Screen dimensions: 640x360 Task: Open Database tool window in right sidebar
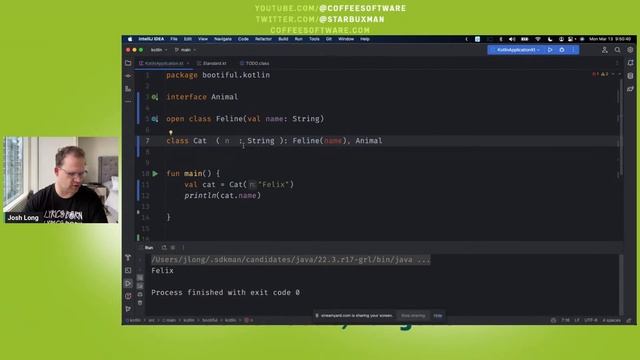click(631, 76)
